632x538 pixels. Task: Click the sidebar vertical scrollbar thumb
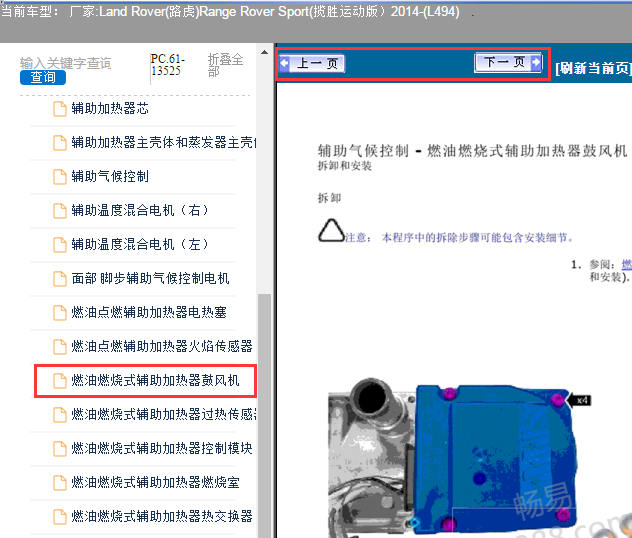264,415
